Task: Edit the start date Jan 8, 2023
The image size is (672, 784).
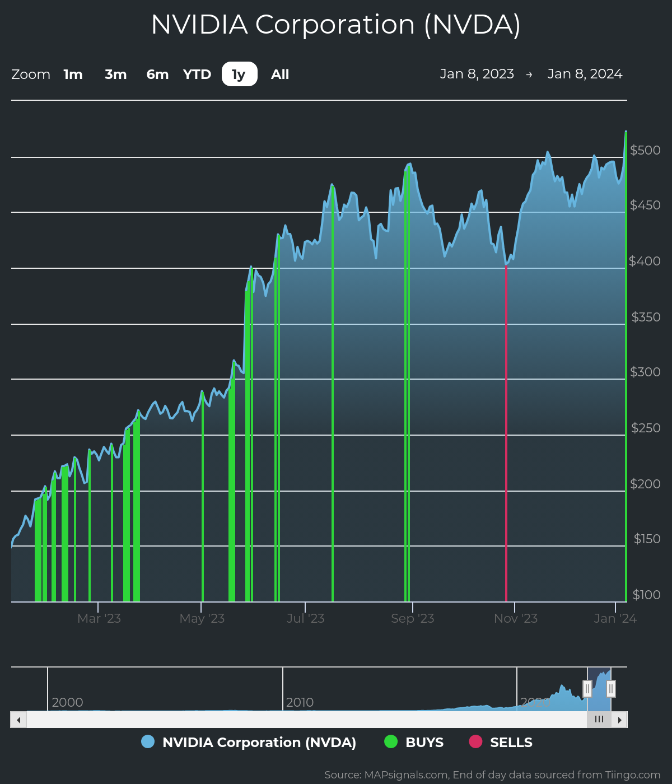Action: coord(477,74)
